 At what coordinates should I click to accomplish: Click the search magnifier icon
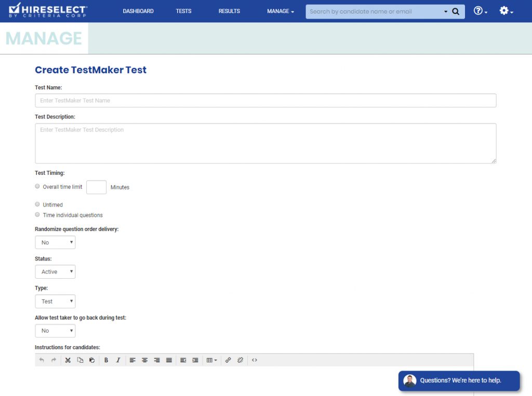click(x=456, y=11)
